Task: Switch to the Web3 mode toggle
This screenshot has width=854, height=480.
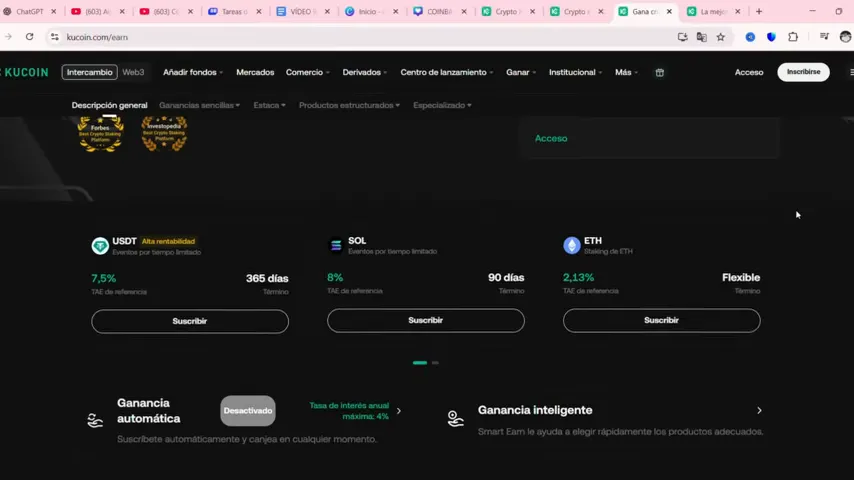Action: 133,72
